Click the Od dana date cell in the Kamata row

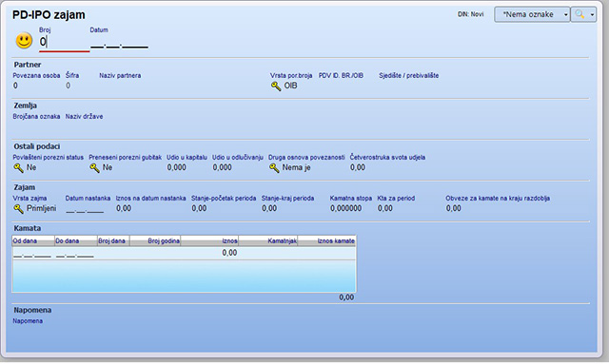click(32, 254)
